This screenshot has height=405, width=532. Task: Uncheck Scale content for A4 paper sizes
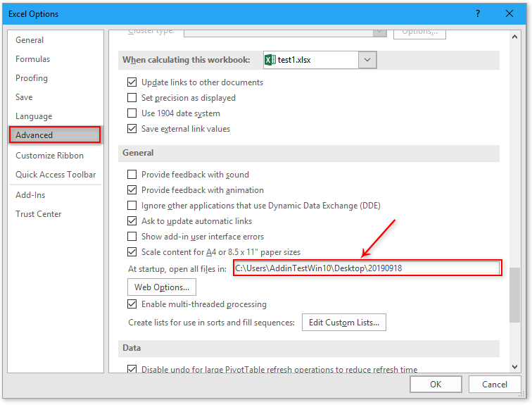pyautogui.click(x=132, y=252)
